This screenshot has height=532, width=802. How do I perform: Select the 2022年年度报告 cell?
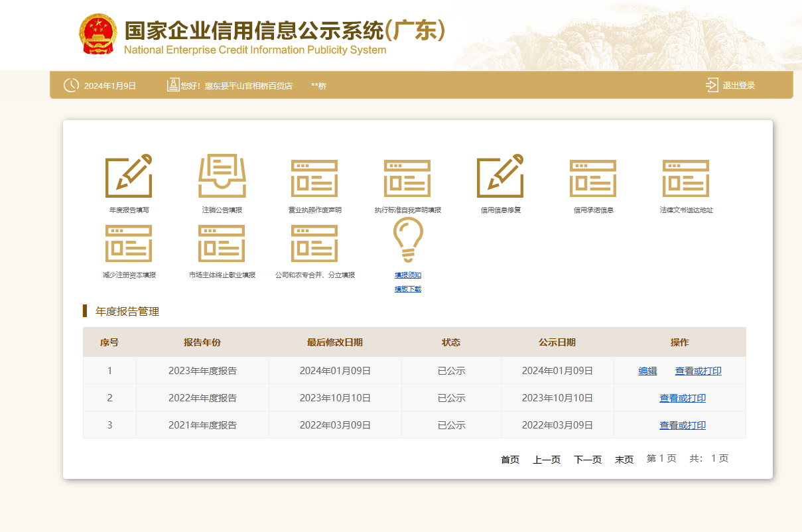(202, 398)
